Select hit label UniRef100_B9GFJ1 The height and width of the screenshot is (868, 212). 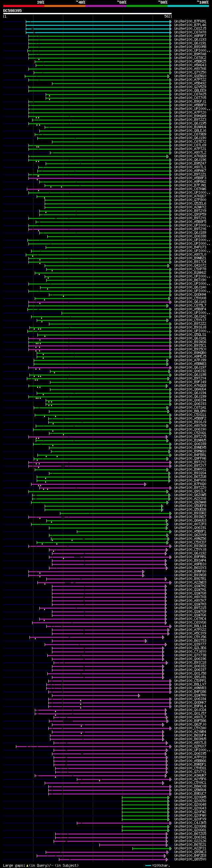pos(190,102)
